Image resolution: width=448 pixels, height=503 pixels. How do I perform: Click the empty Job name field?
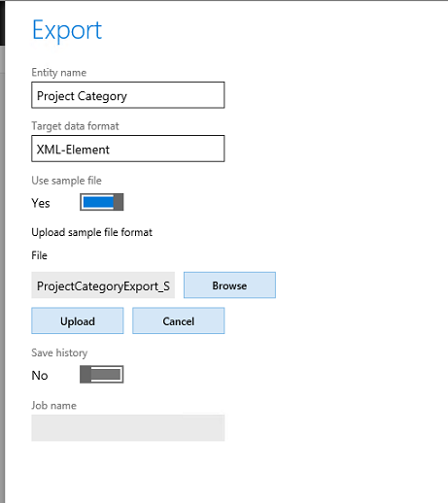pos(128,428)
